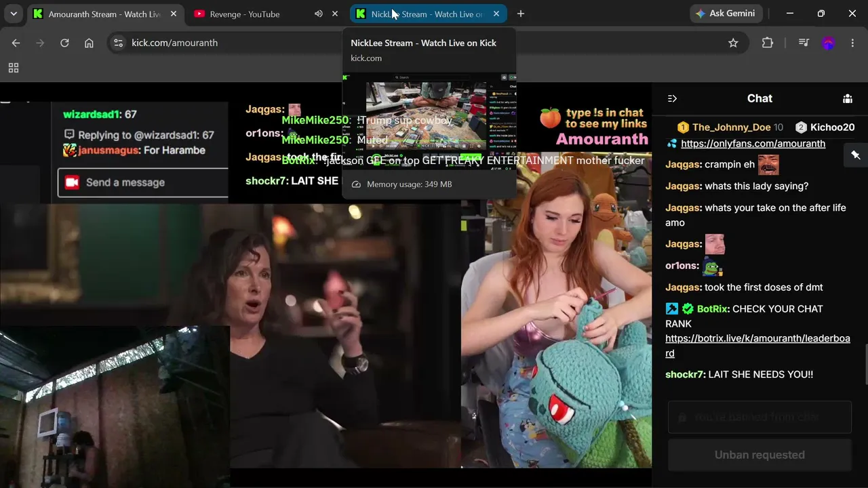Click "Memory usage: 349 MB" in tab preview
This screenshot has height=488, width=868.
click(x=410, y=184)
